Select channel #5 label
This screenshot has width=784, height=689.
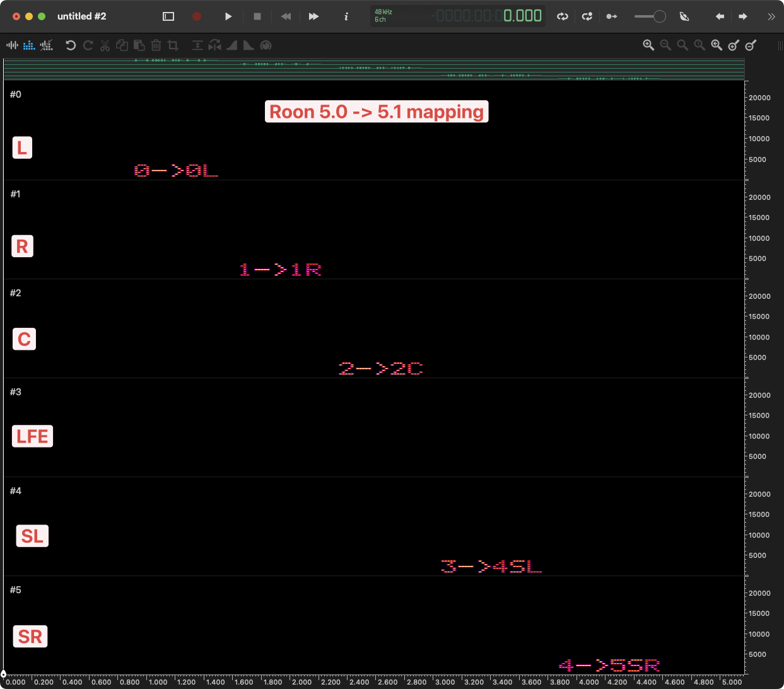point(16,590)
